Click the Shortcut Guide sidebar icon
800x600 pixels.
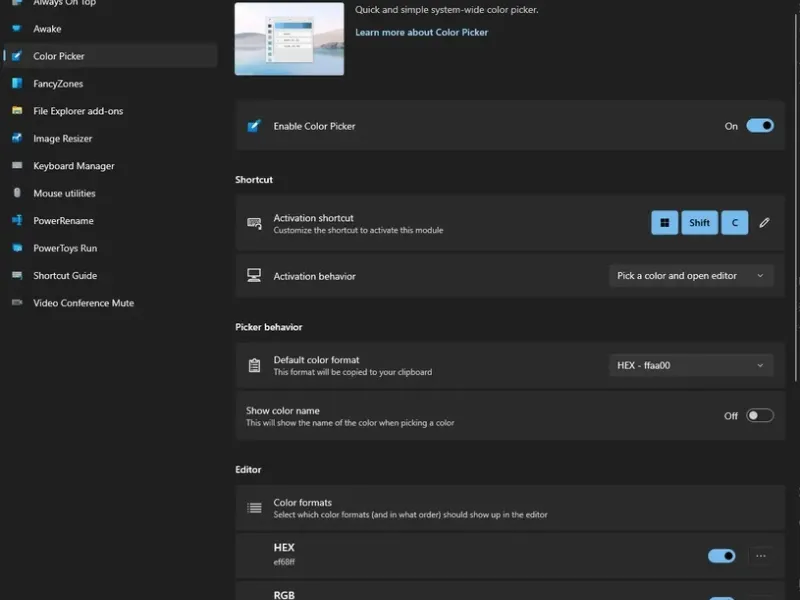click(17, 276)
